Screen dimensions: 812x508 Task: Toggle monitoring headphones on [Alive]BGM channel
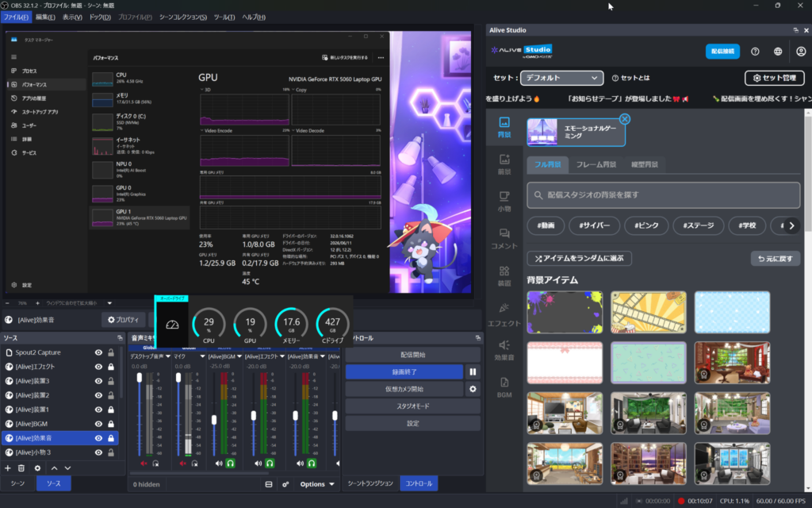click(x=231, y=464)
